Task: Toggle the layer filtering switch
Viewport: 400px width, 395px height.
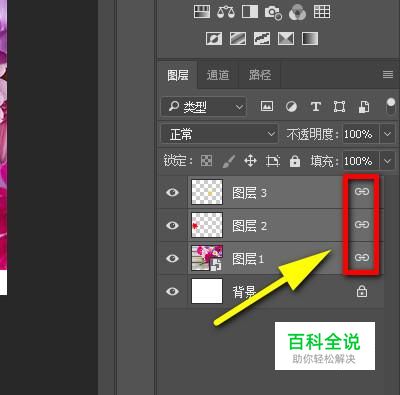Action: tap(391, 106)
